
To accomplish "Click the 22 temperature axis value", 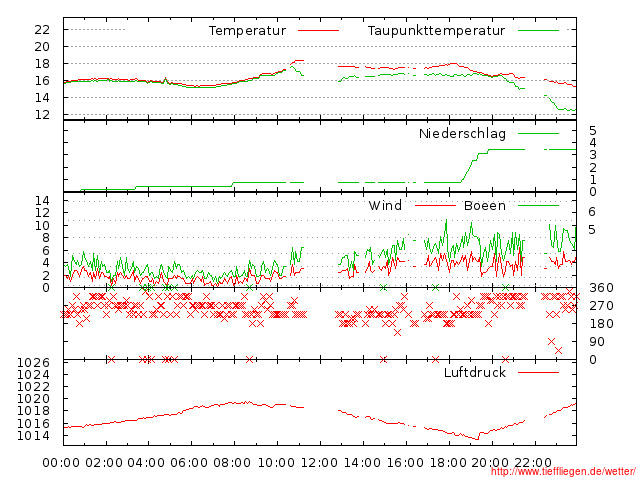I will point(42,29).
